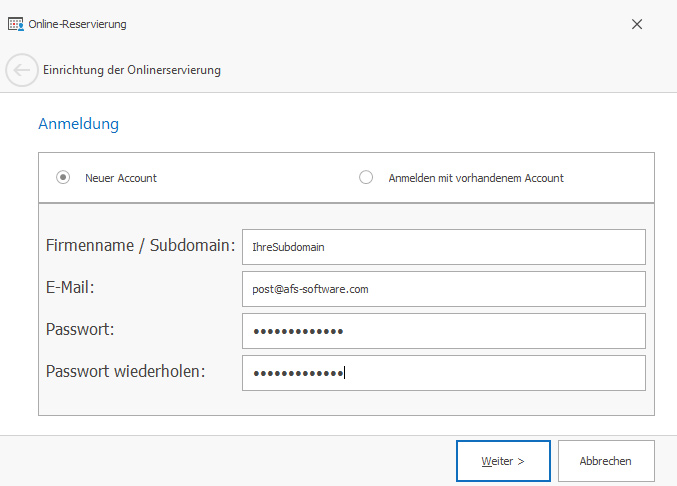Choose Anmelden mit vorhandenem Account radio button
This screenshot has height=486, width=677.
[366, 177]
